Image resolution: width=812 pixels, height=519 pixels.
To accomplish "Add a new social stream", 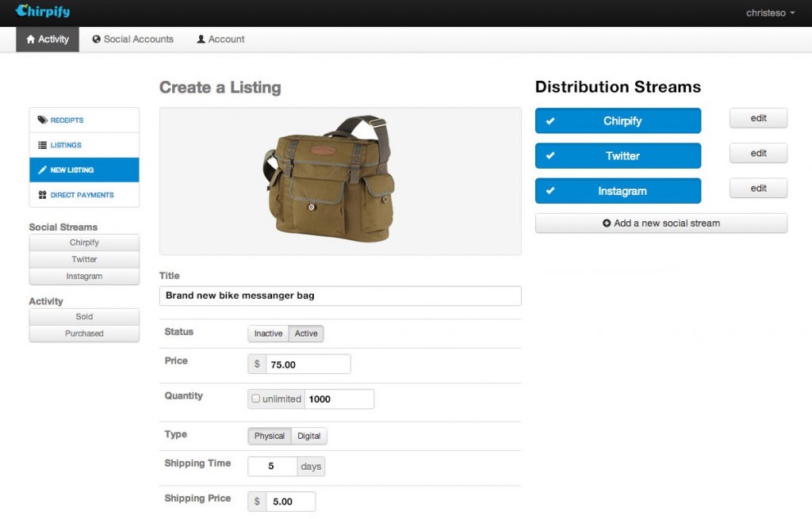I will pos(661,223).
